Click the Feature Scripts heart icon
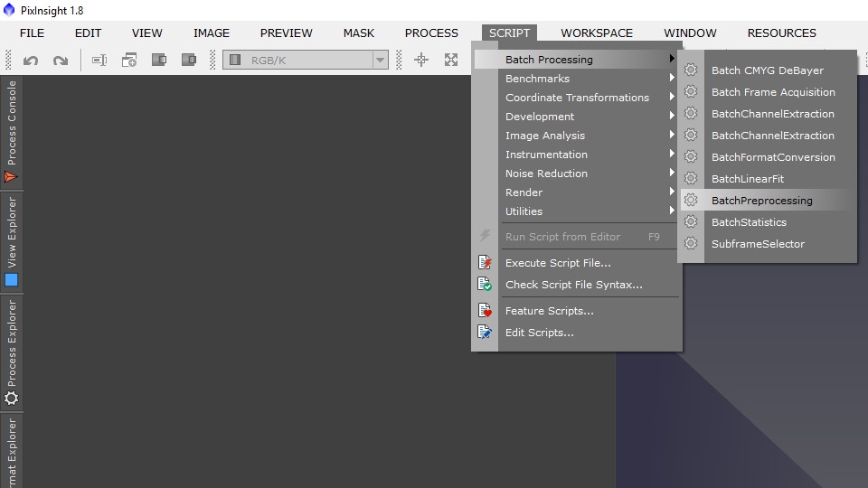The width and height of the screenshot is (868, 488). [485, 310]
